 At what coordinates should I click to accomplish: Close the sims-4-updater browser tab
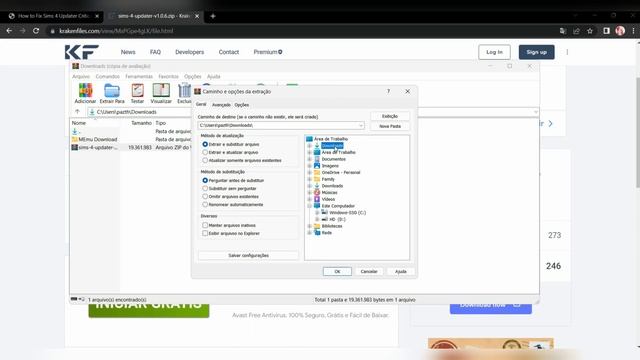197,16
